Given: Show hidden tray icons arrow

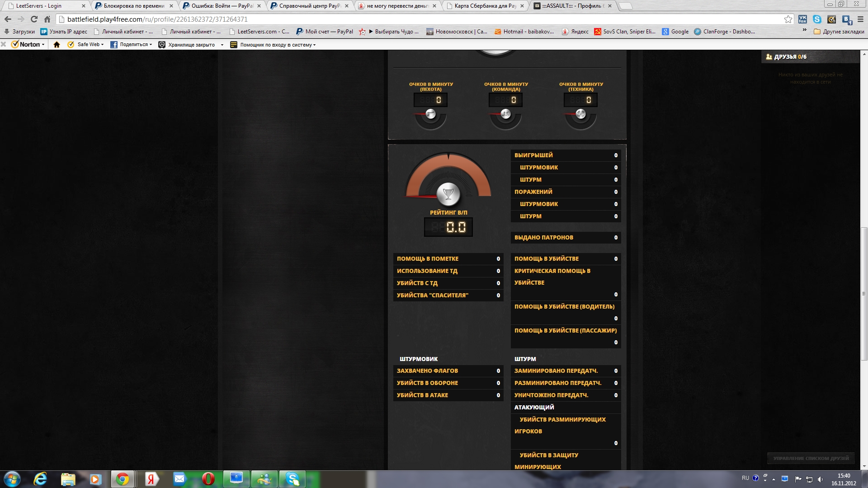Looking at the screenshot, I should pos(774,479).
